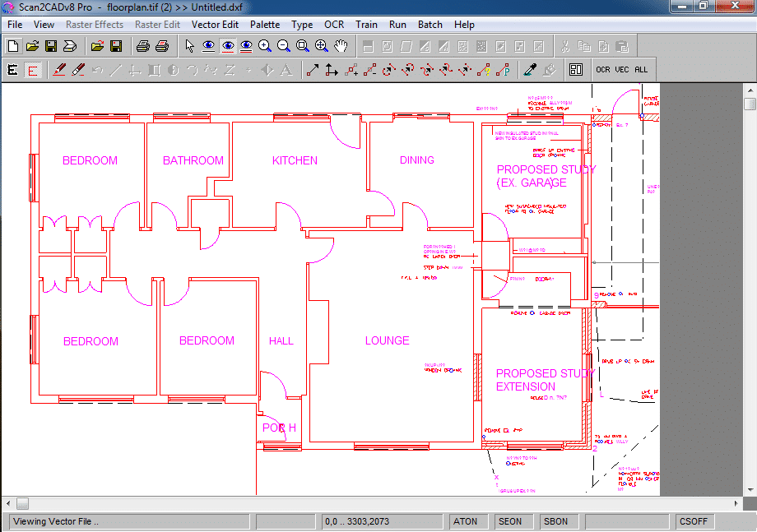
Task: Select the draw vector line tool
Action: pyautogui.click(x=312, y=70)
